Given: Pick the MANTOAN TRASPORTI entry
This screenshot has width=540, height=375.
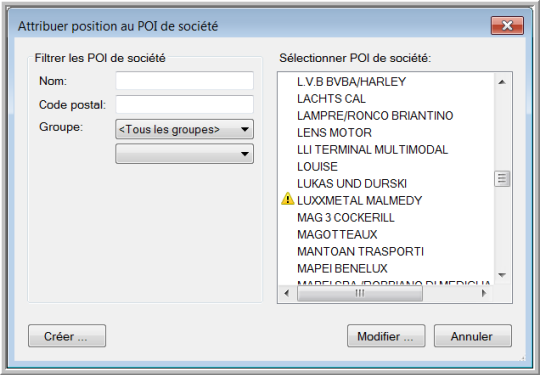Looking at the screenshot, I should click(360, 251).
